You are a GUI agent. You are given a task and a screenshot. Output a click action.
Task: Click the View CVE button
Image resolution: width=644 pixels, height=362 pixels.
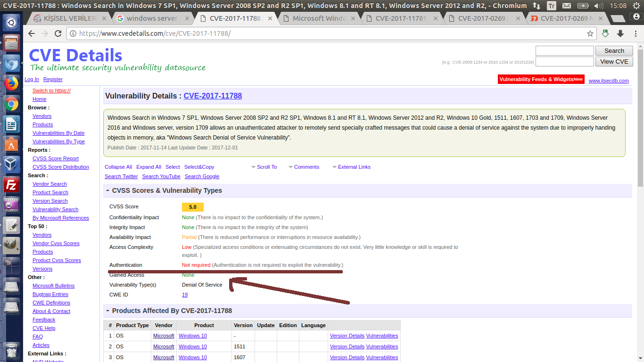coord(614,61)
